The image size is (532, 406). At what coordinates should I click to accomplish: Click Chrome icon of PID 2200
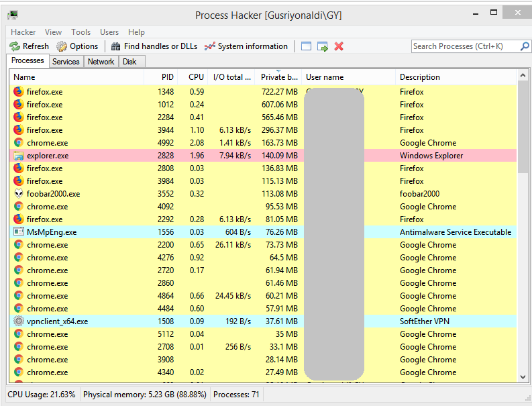coord(18,245)
